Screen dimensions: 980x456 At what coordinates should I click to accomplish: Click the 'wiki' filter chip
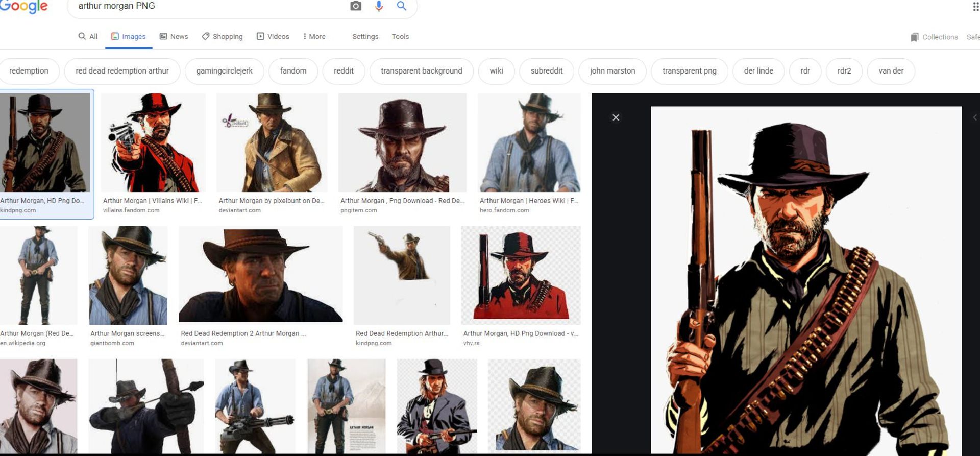click(496, 71)
